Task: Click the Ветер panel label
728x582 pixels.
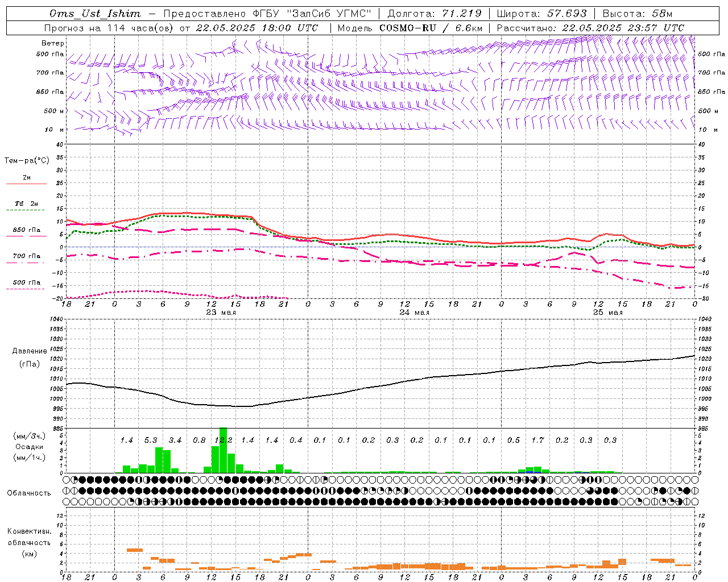Action: coord(52,43)
